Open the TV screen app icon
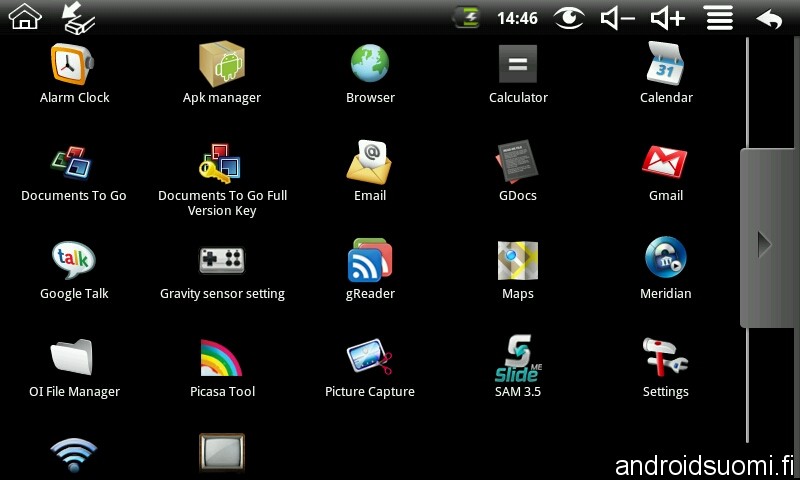Screen dimensions: 800x480 [221, 452]
